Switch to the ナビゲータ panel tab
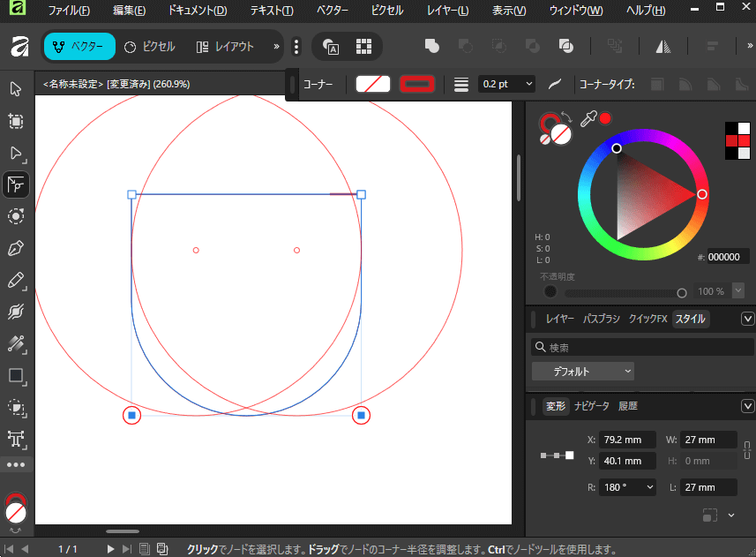Image resolution: width=756 pixels, height=557 pixels. coord(591,406)
